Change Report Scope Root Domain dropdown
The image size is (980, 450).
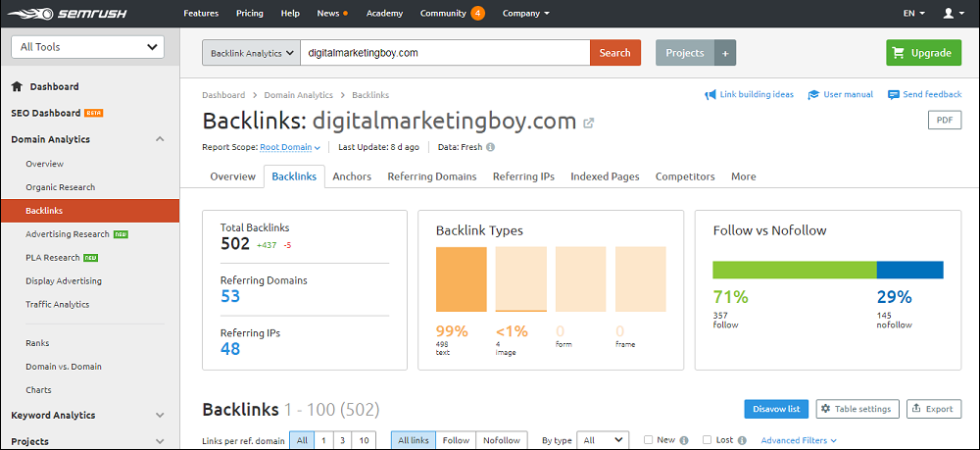290,147
